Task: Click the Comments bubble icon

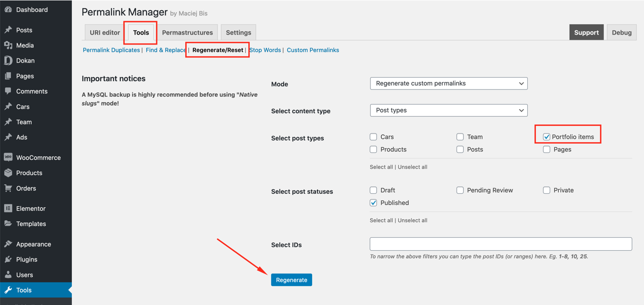Action: [x=8, y=91]
